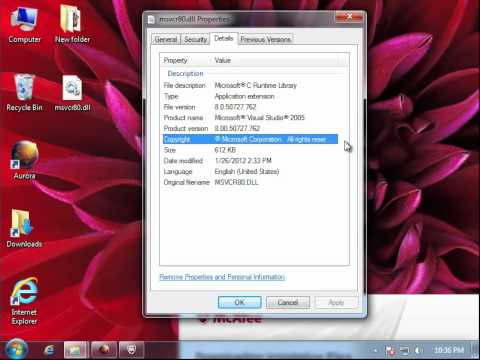Image resolution: width=480 pixels, height=360 pixels.
Task: Click the file icon in Properties title bar
Action: (152, 19)
